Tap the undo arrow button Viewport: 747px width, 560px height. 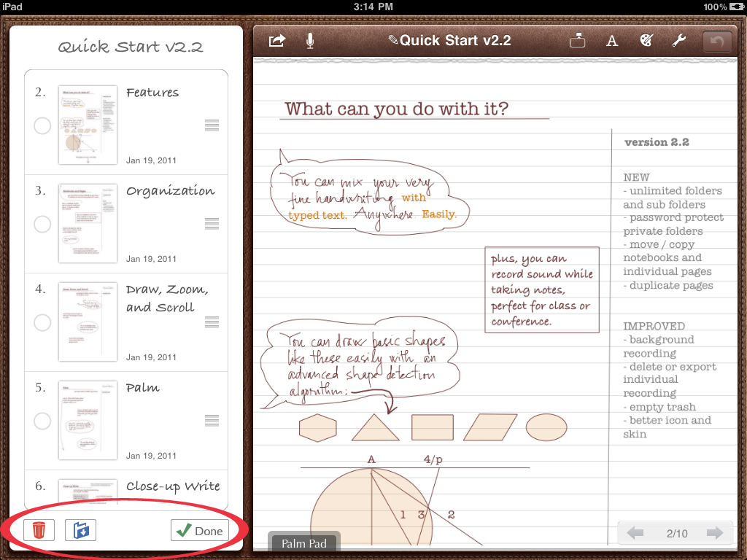[717, 42]
